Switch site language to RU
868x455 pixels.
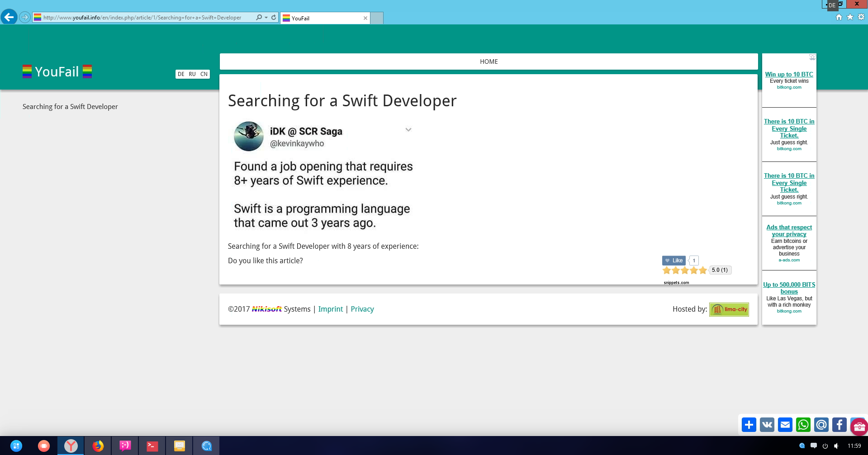[x=192, y=74]
